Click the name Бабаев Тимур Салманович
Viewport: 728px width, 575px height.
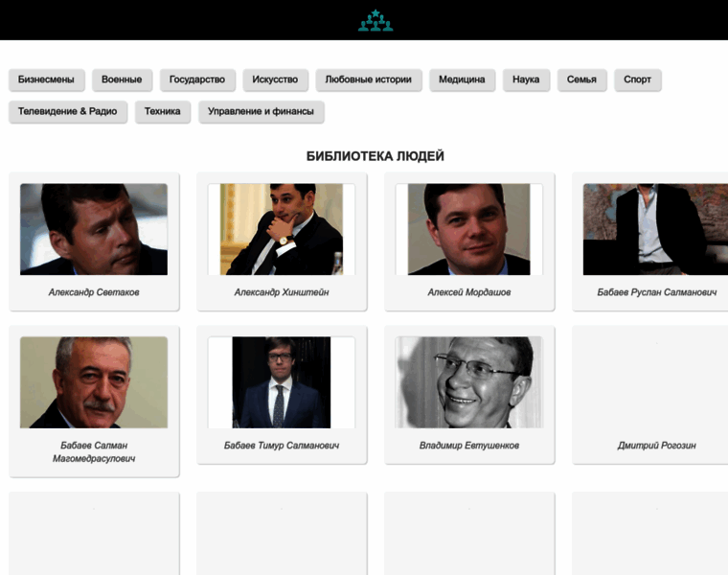(282, 446)
